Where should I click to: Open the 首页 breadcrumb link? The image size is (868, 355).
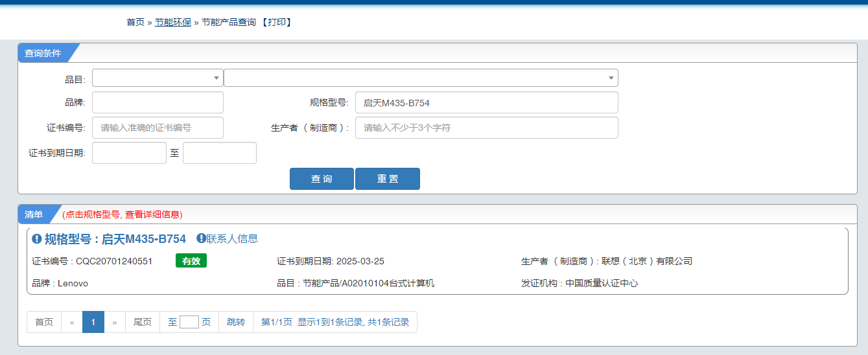pos(135,22)
